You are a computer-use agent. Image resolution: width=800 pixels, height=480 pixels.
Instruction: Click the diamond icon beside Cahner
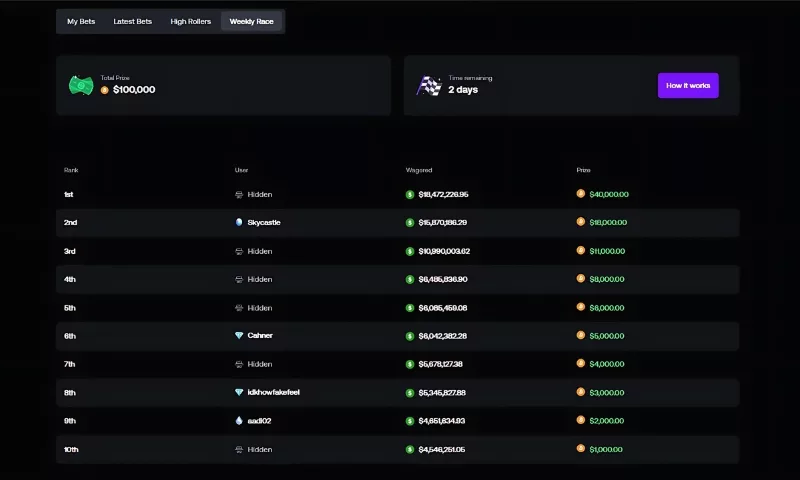239,336
